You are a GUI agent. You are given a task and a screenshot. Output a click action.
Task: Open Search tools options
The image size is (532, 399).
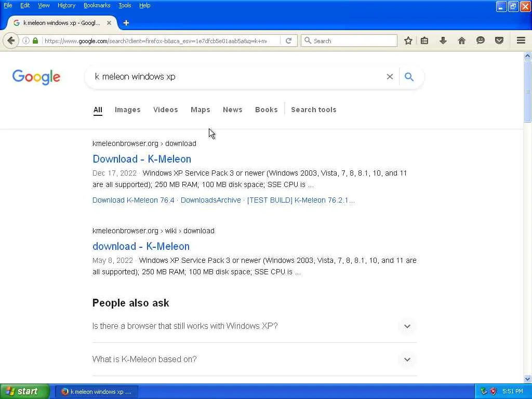(313, 110)
